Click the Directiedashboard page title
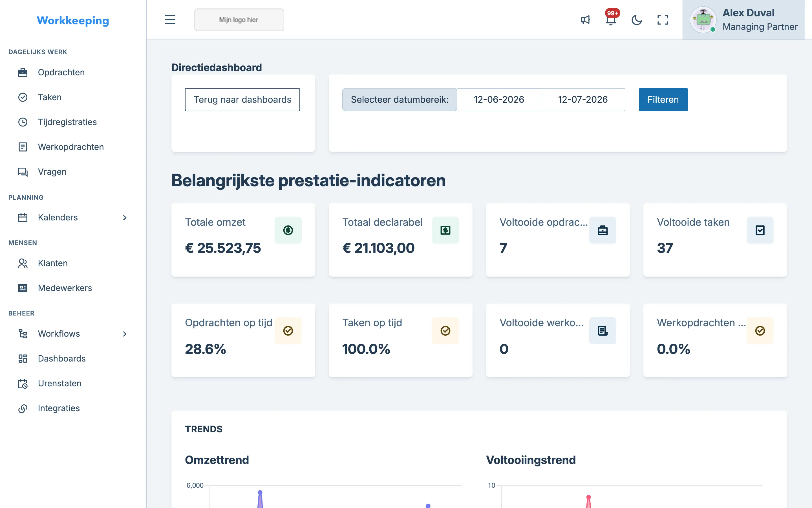The height and width of the screenshot is (508, 812). pyautogui.click(x=217, y=67)
